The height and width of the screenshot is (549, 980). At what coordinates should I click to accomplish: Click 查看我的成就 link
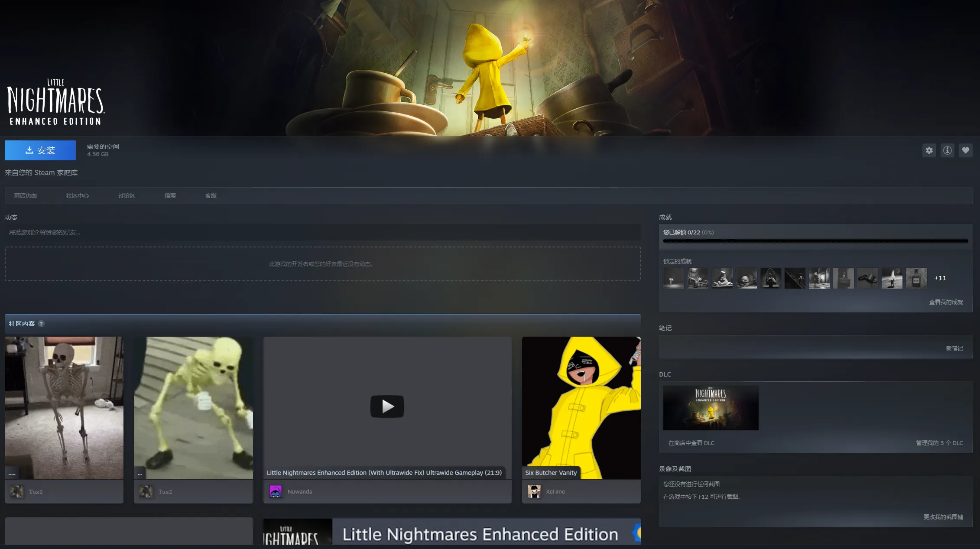pyautogui.click(x=945, y=302)
